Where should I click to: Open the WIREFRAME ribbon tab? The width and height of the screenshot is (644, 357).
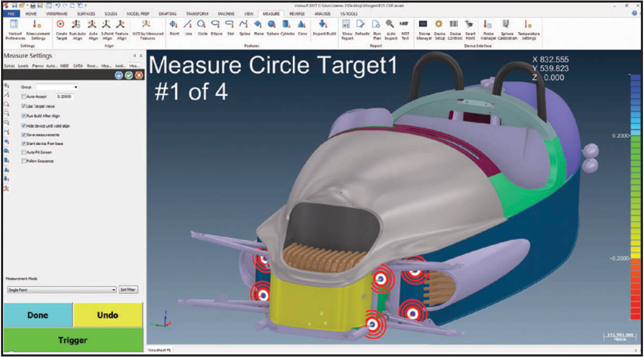58,13
